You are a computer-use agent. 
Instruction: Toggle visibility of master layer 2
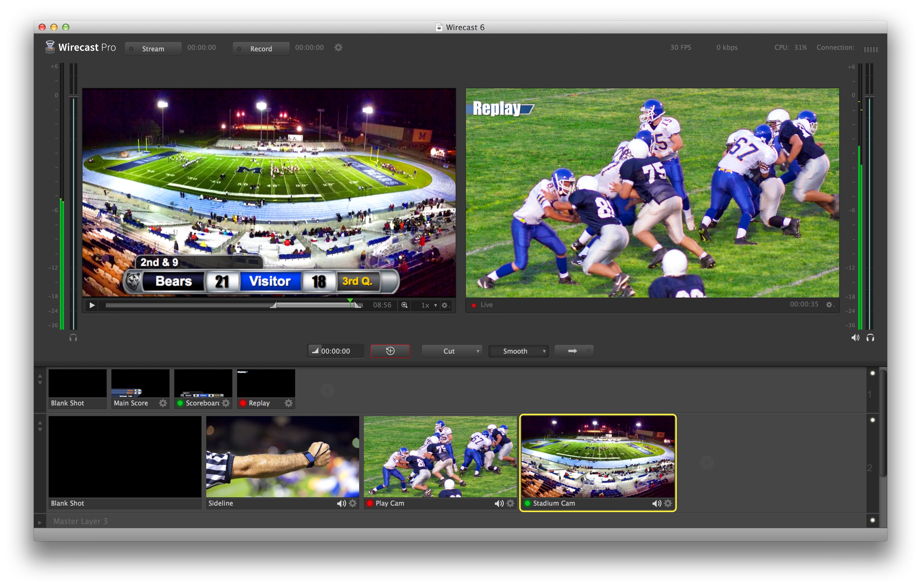click(x=872, y=420)
